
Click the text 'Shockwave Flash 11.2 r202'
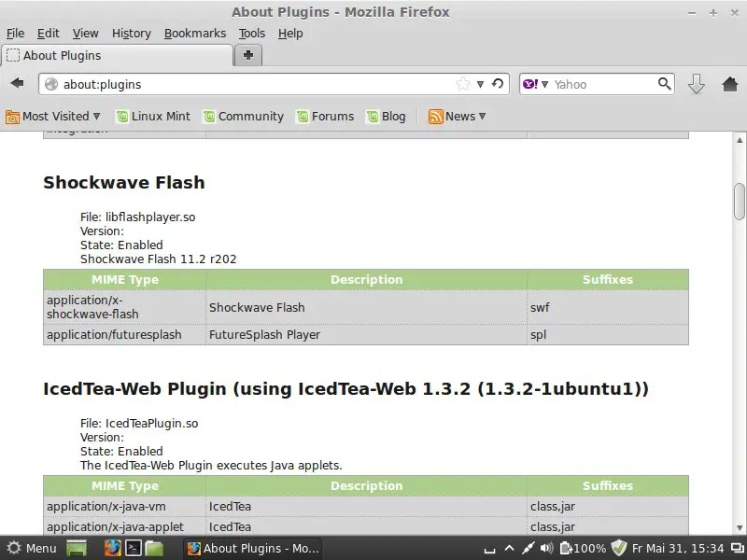158,259
